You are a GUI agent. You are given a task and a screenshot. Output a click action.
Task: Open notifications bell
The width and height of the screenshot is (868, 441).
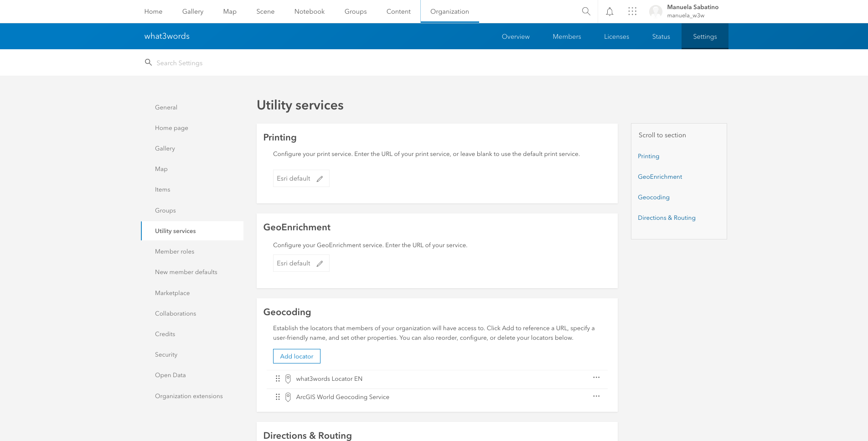pyautogui.click(x=610, y=11)
